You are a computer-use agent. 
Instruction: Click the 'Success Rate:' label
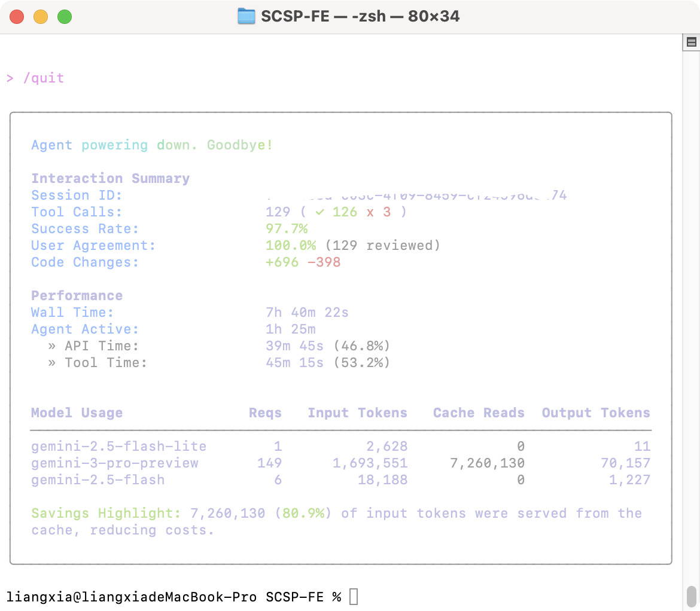pyautogui.click(x=85, y=229)
